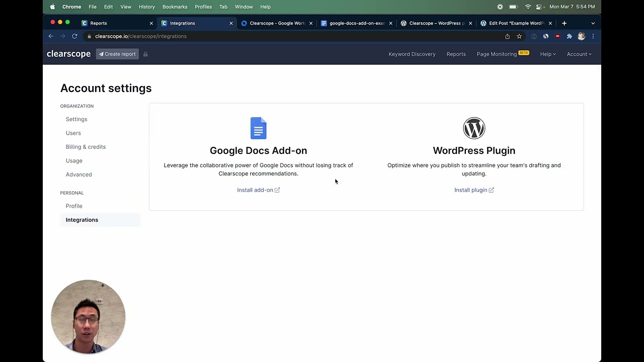Viewport: 644px width, 362px height.
Task: Click the padlock icon beside Create report
Action: coord(145,54)
